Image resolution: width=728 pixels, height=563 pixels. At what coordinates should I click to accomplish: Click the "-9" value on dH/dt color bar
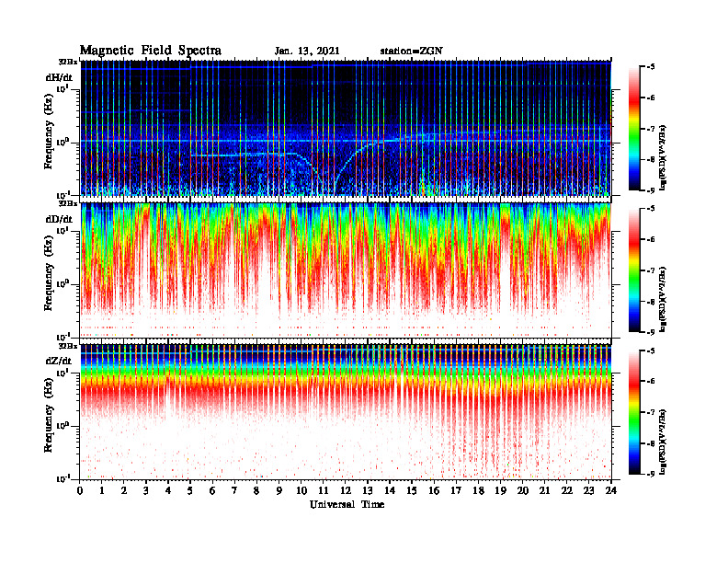tap(651, 190)
